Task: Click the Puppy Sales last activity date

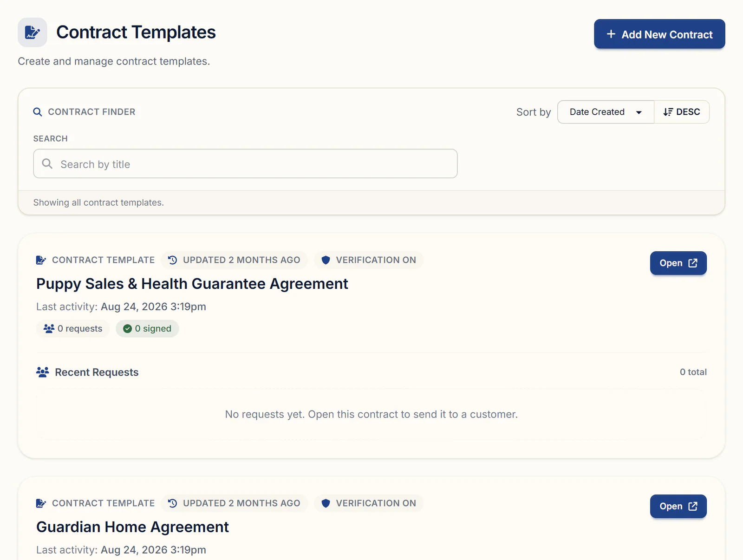Action: pos(153,306)
